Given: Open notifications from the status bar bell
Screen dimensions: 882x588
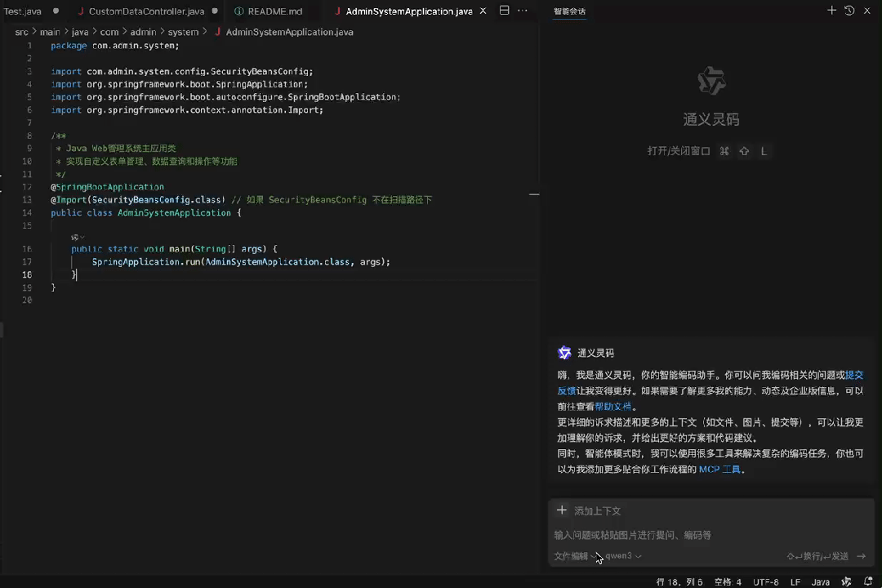Looking at the screenshot, I should coord(868,581).
